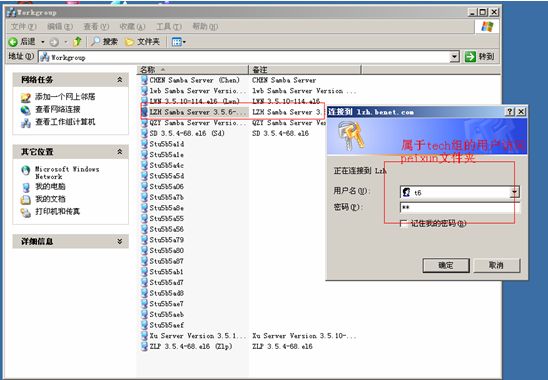Select computer icon for lwb Samba Server
Viewport: 548px width, 380px height.
click(144, 91)
